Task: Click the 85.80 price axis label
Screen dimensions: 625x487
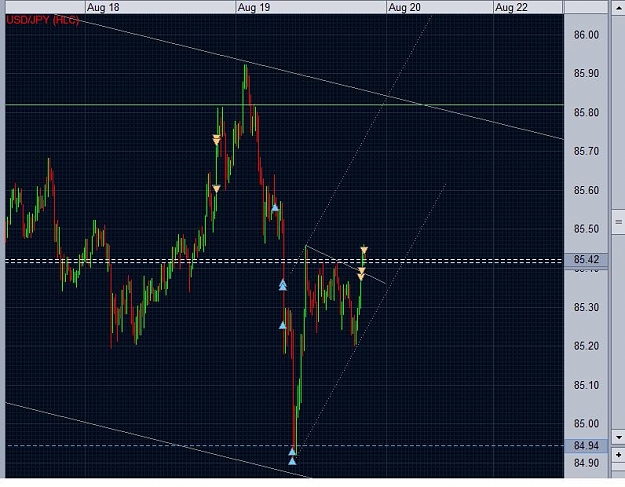Action: click(586, 113)
